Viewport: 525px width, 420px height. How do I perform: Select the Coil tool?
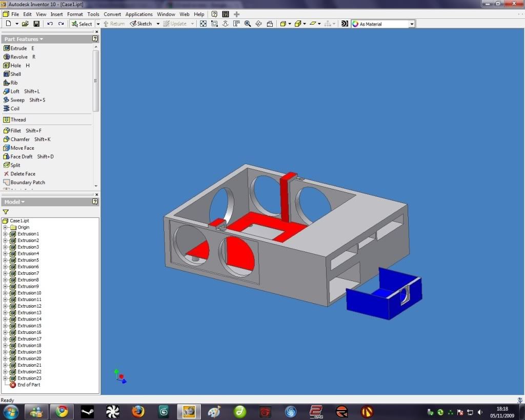pos(11,109)
